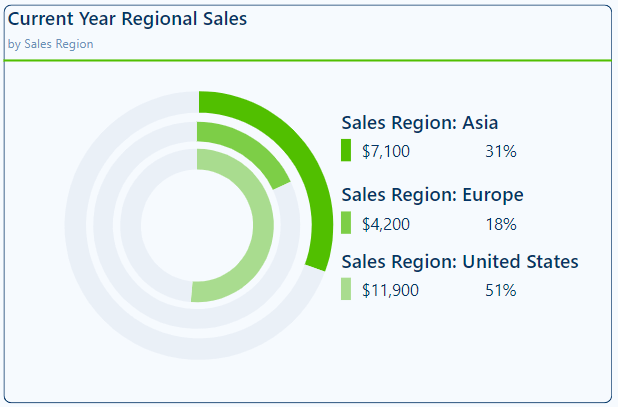
Task: Click the by Sales Region subtitle
Action: [50, 44]
